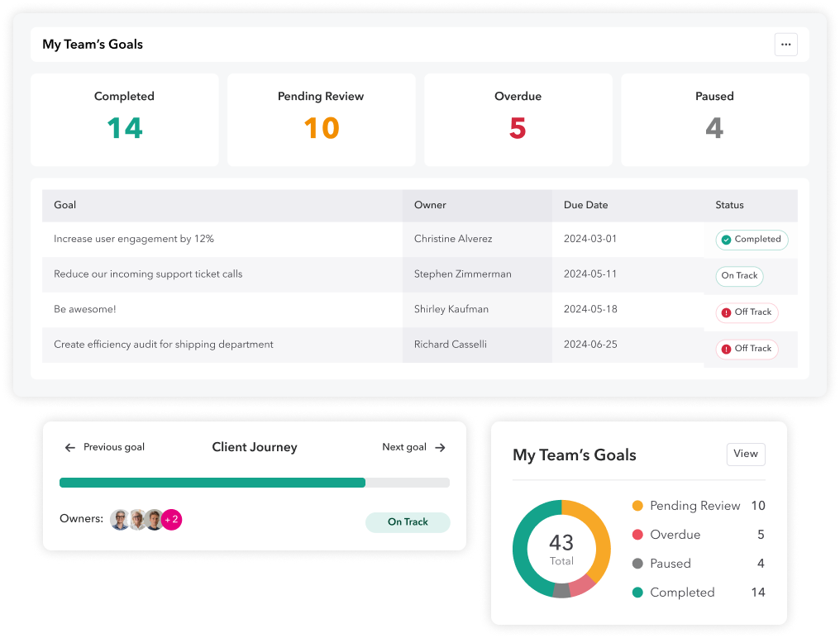Click the +2 additional owners badge
This screenshot has height=638, width=840.
coord(171,520)
